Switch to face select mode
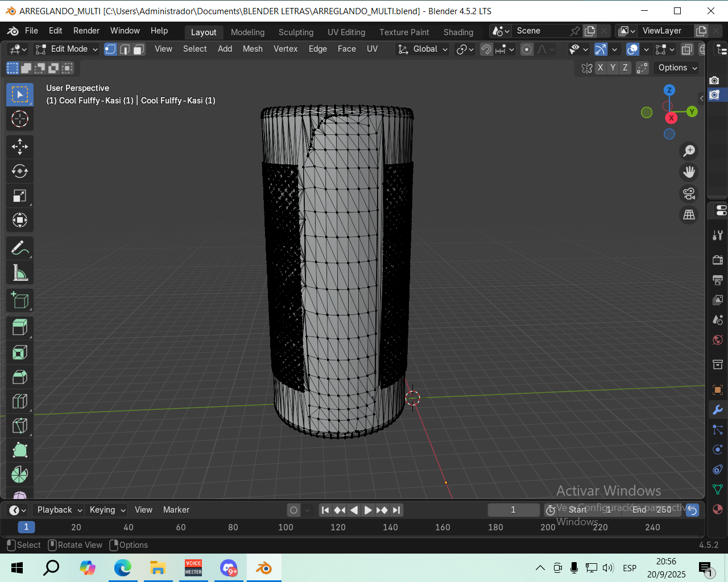Viewport: 728px width, 582px height. click(138, 49)
